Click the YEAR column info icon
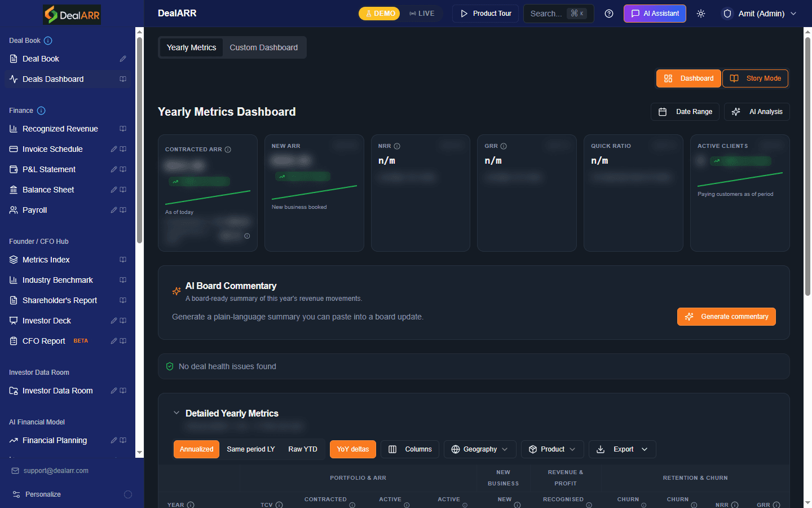 click(191, 505)
